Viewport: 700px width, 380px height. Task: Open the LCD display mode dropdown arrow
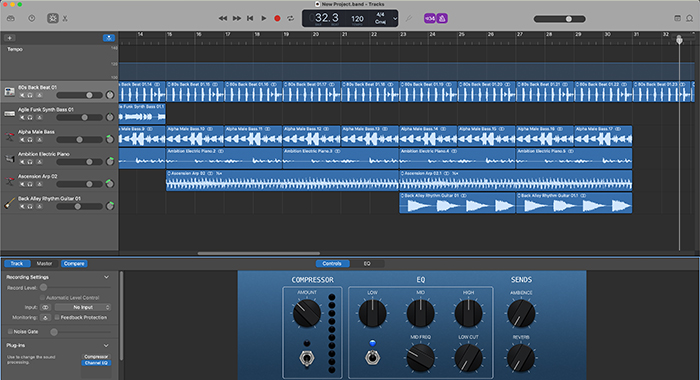[x=395, y=19]
